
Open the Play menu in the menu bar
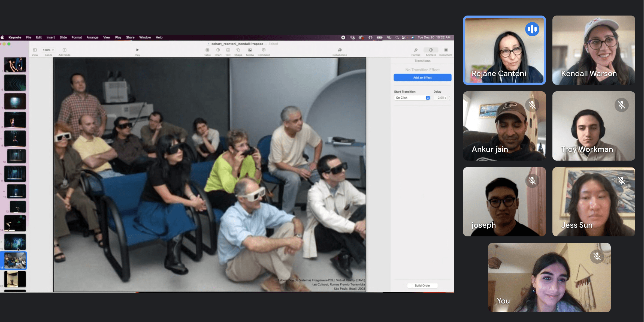pyautogui.click(x=118, y=37)
